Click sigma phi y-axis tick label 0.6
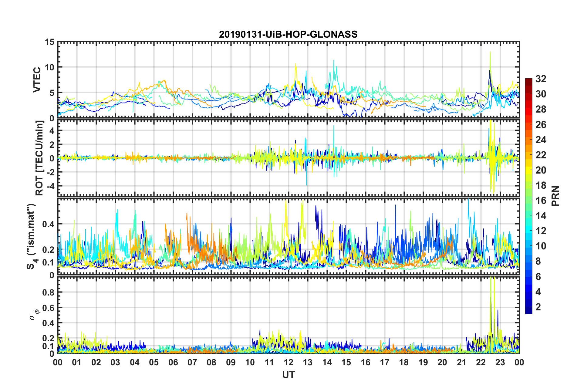577x392 pixels. (x=48, y=308)
